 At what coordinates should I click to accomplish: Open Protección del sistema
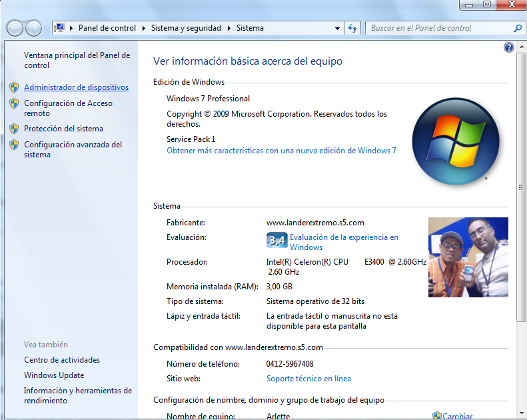63,129
